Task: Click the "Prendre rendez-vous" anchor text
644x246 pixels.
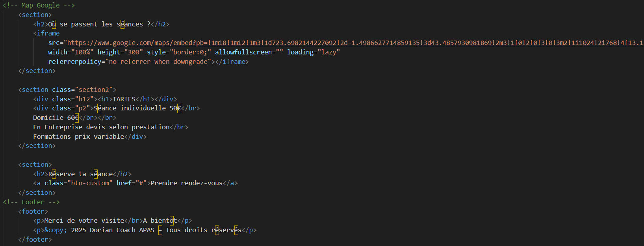Action: pos(186,183)
